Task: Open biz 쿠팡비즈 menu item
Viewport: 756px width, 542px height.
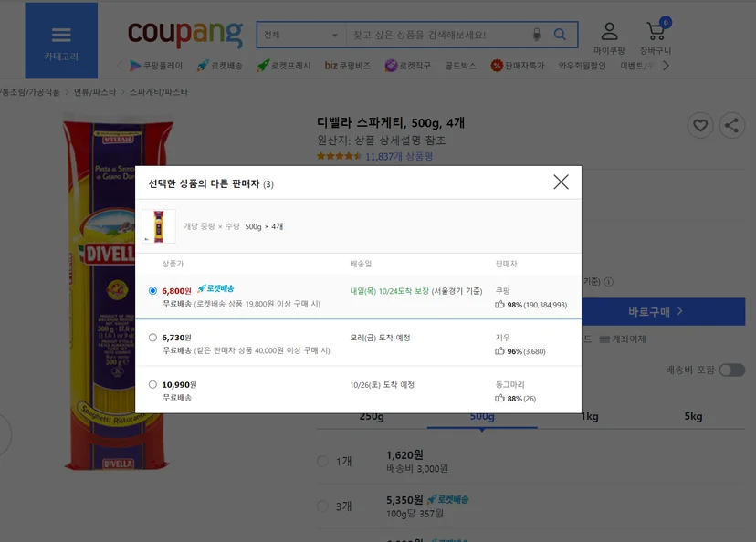Action: click(348, 66)
